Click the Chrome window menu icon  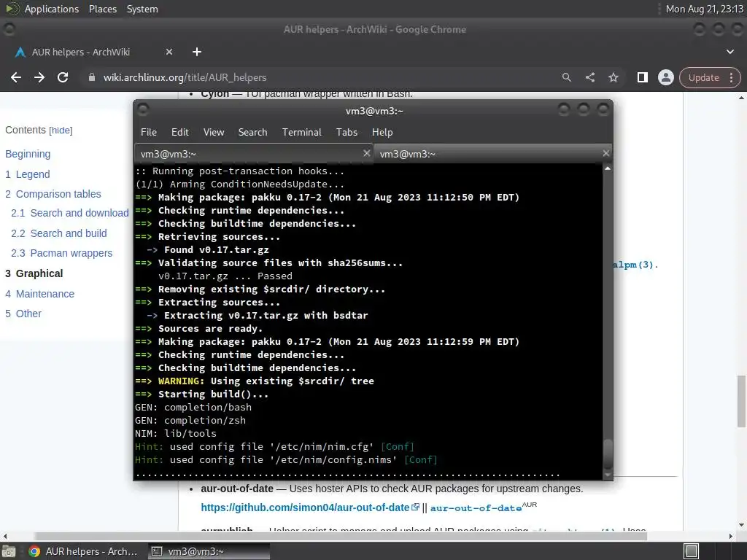click(x=9, y=29)
